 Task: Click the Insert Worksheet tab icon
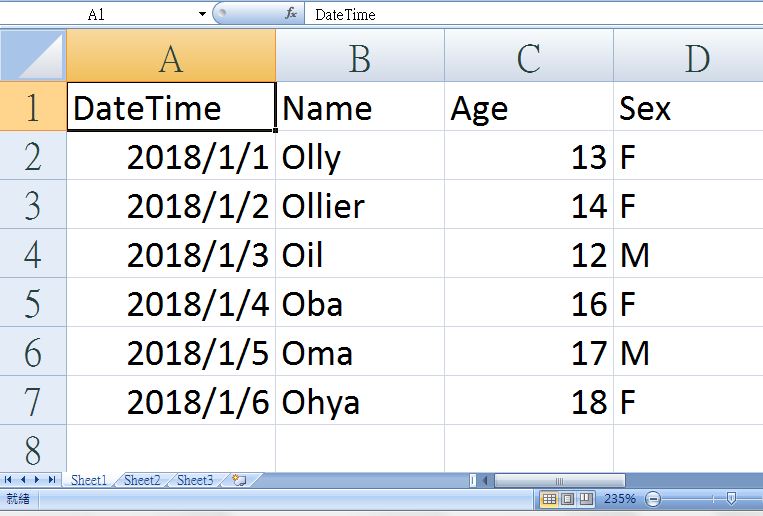tap(238, 480)
